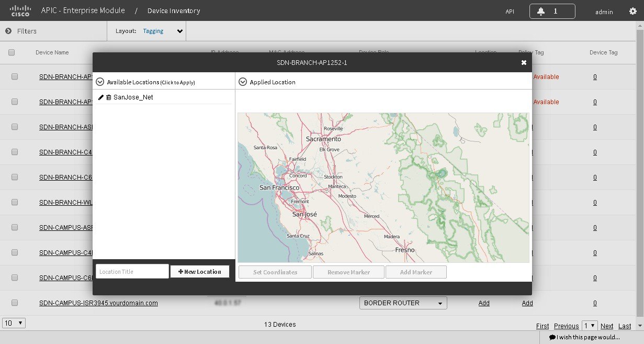Check the second SDN-BRANCH-AP row checkbox
Screen dimensions: 644x344
(15, 102)
